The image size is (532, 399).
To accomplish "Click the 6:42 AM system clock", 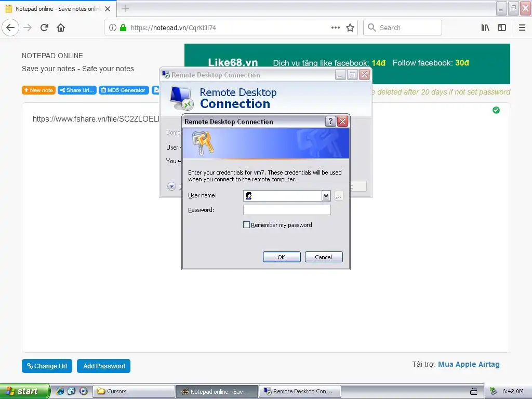I will pos(513,391).
